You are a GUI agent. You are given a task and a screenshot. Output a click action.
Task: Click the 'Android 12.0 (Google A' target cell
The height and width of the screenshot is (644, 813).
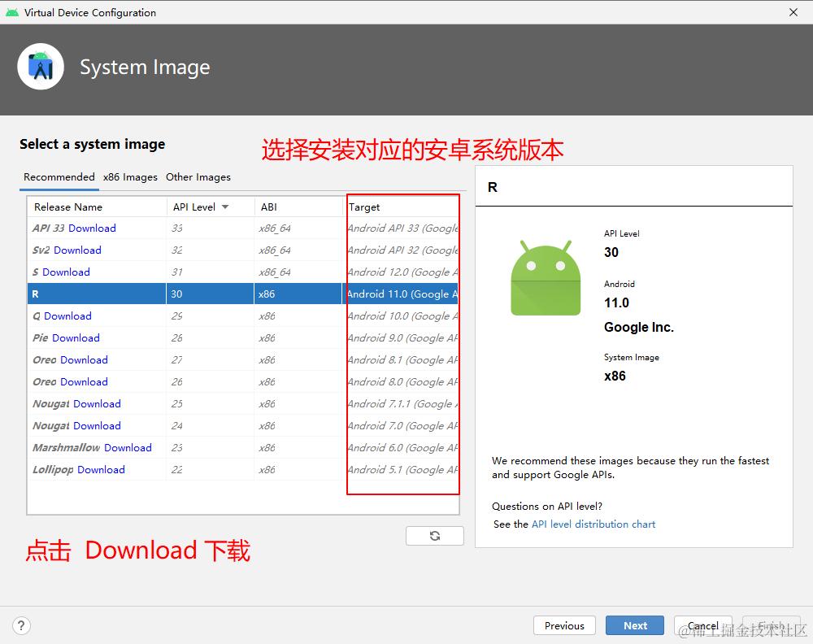click(400, 272)
